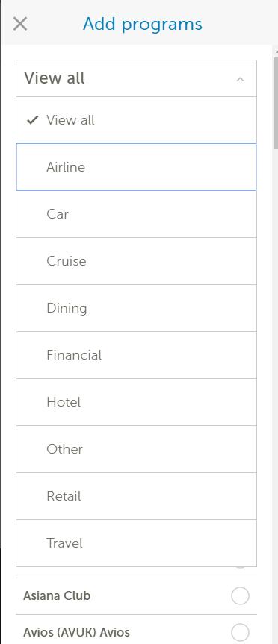The height and width of the screenshot is (644, 278).
Task: Click the chevron arrow on the dropdown
Action: pyautogui.click(x=240, y=79)
